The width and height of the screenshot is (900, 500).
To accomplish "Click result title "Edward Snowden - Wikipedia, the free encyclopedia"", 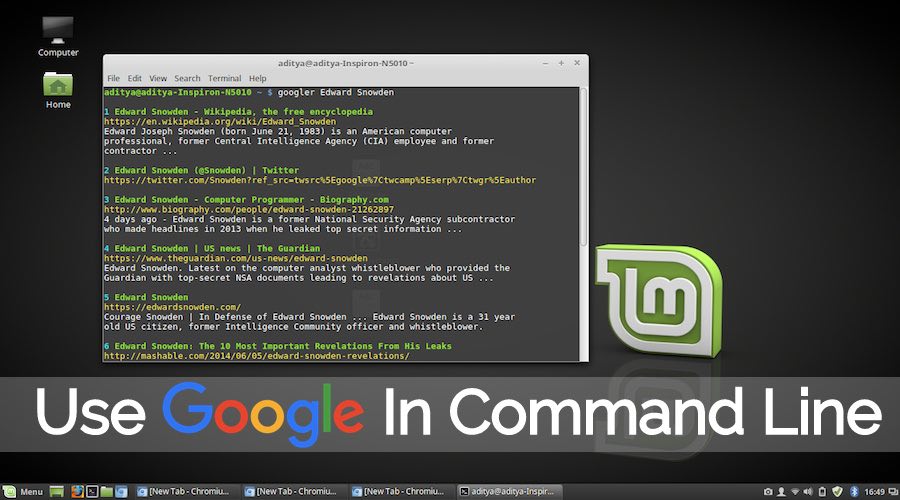I will [243, 112].
